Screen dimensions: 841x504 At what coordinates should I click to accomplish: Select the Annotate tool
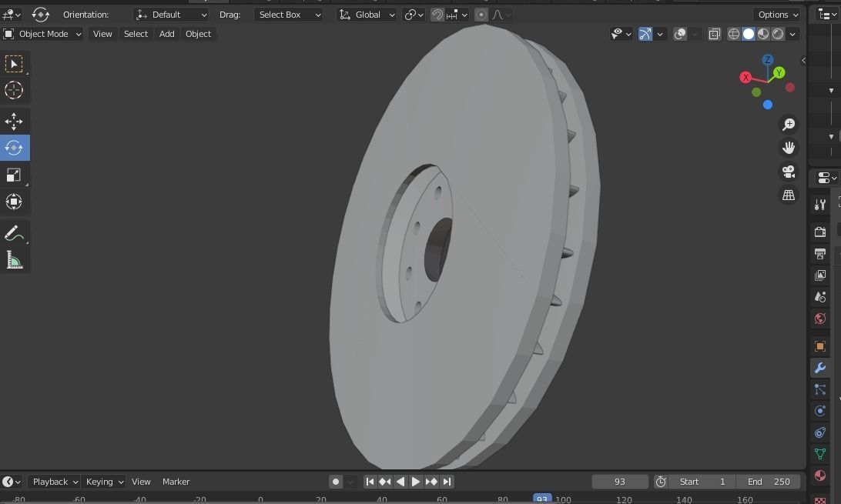(14, 232)
